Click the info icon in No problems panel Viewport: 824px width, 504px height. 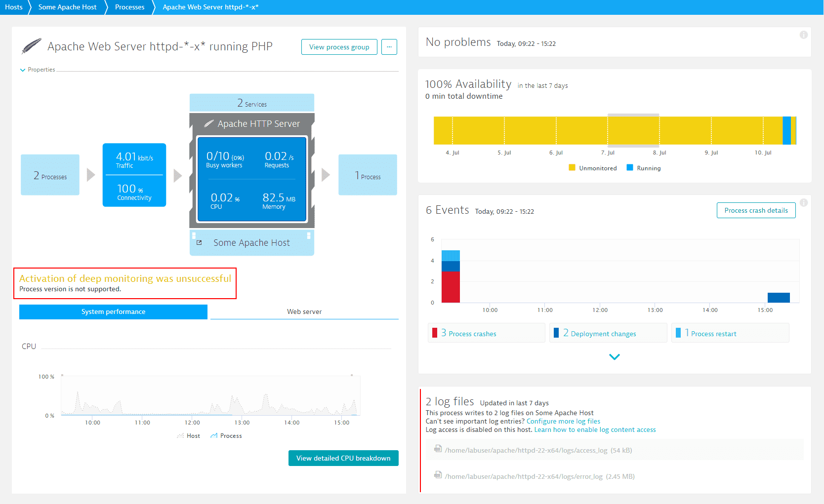click(804, 35)
